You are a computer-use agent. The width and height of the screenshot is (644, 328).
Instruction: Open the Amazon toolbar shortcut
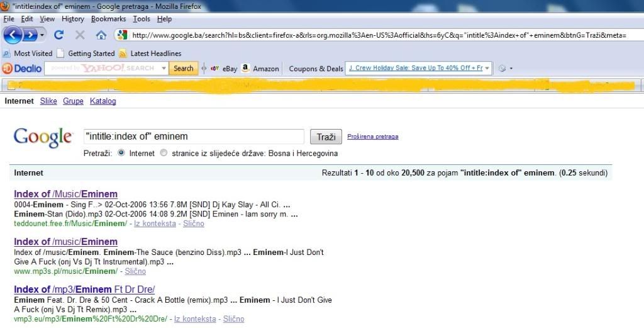pyautogui.click(x=260, y=69)
